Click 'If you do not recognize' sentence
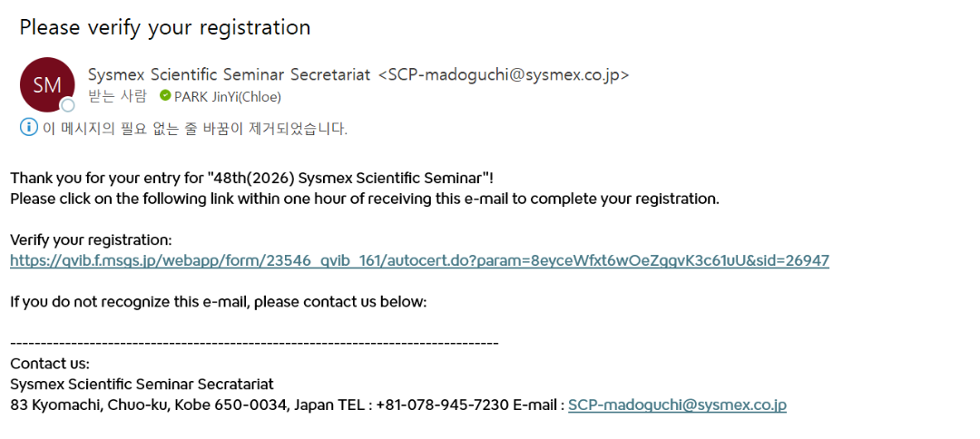 point(218,301)
